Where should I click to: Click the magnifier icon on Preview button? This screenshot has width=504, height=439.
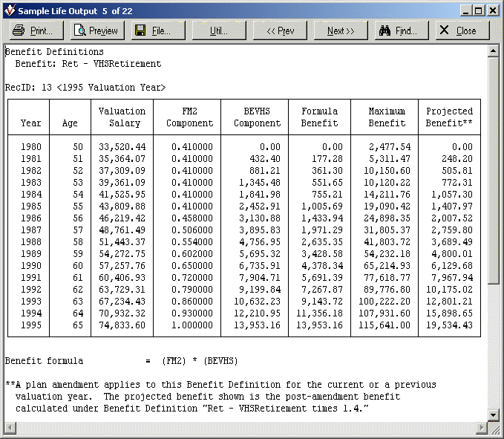[80, 30]
